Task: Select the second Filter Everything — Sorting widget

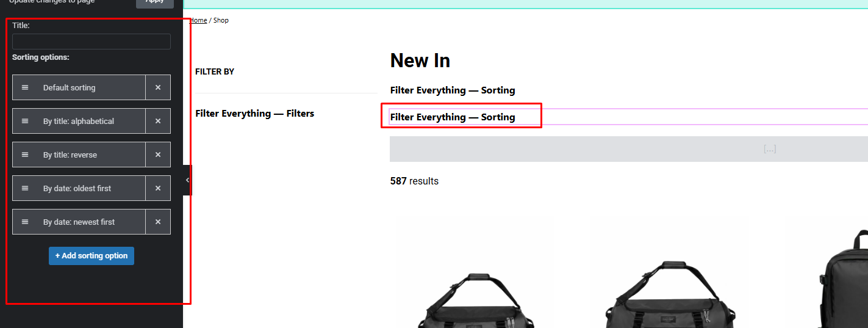Action: point(453,117)
